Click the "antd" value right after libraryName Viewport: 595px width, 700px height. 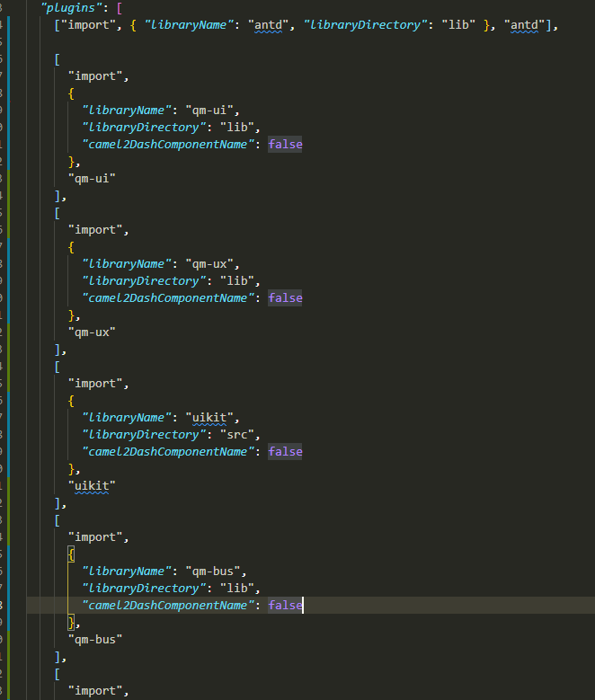click(x=269, y=25)
